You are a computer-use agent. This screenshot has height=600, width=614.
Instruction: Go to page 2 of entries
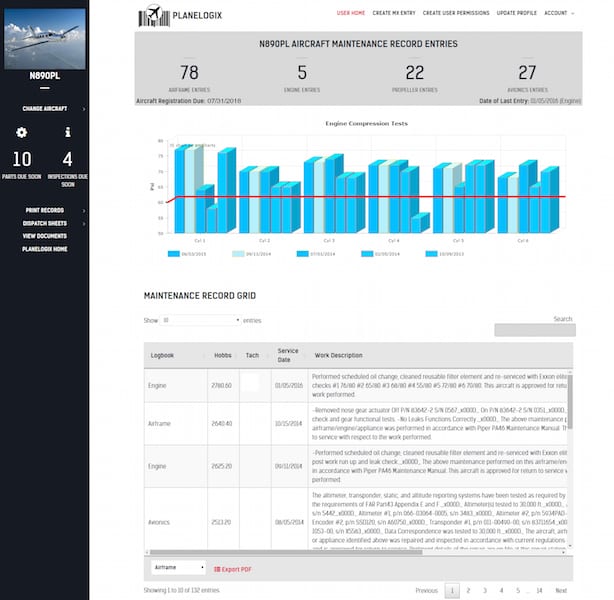tap(468, 591)
